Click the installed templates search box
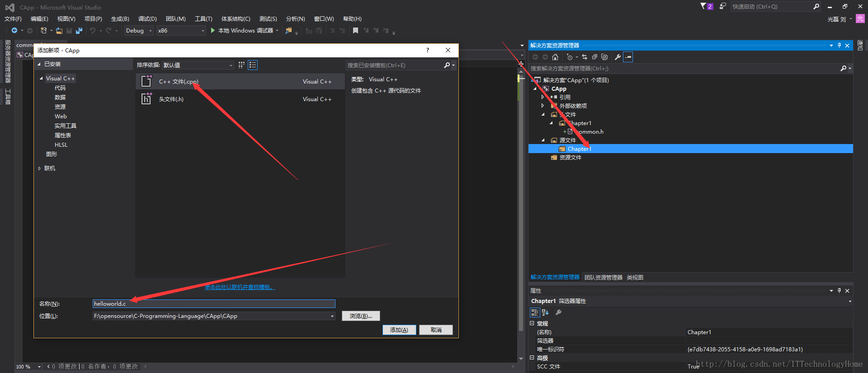The image size is (868, 373). click(x=395, y=65)
